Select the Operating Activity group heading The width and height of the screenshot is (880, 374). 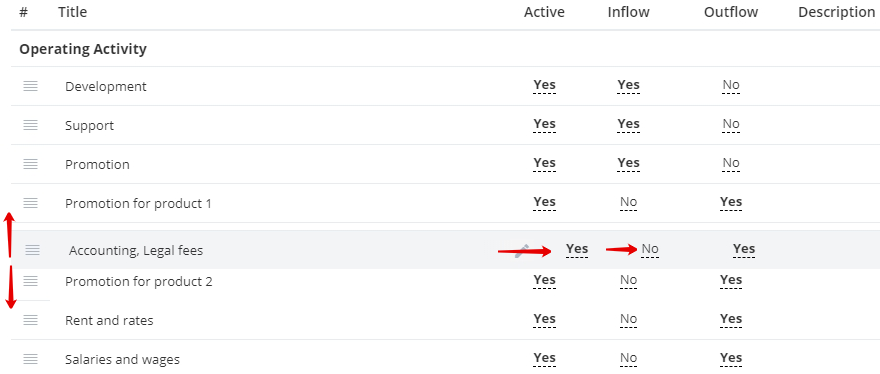tap(83, 49)
